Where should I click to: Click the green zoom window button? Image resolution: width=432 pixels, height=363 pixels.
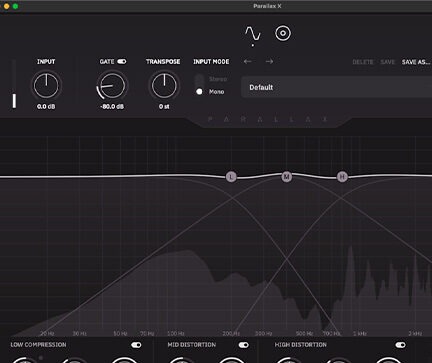(x=15, y=6)
